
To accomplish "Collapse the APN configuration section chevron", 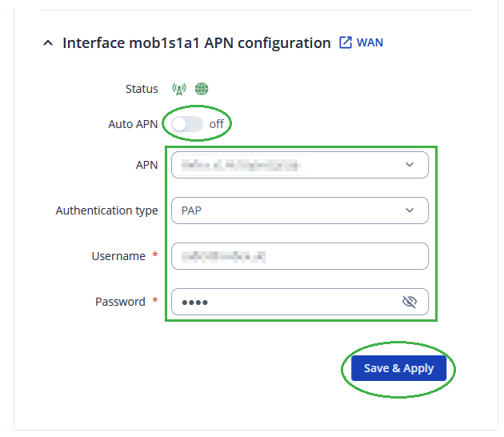I will 48,43.
